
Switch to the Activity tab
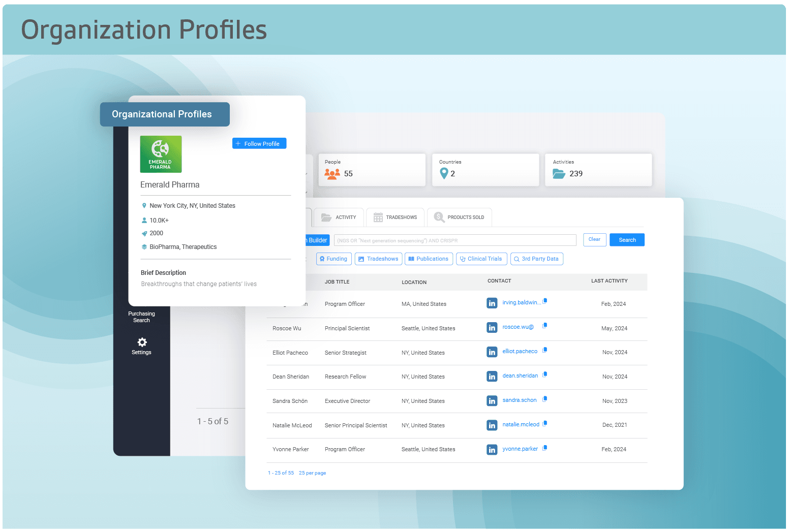pyautogui.click(x=339, y=217)
